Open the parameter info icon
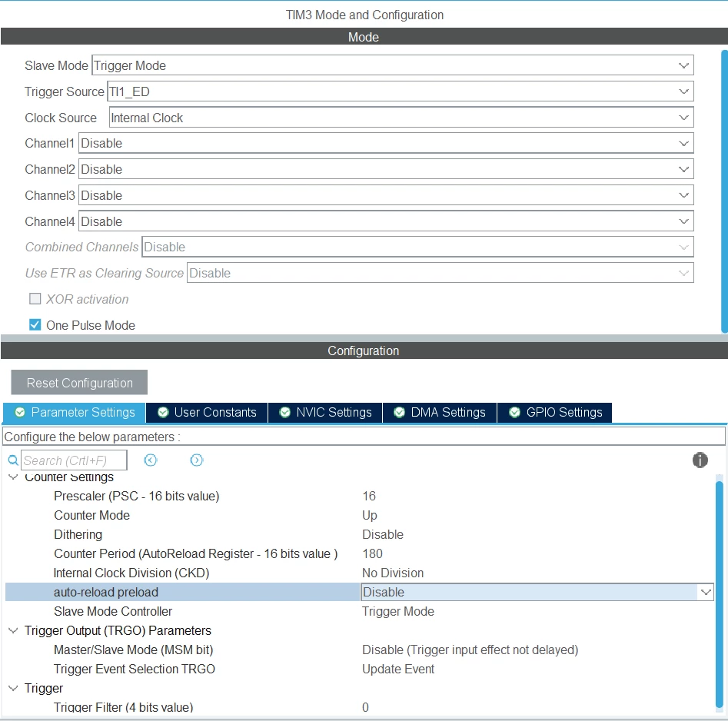 coord(700,460)
